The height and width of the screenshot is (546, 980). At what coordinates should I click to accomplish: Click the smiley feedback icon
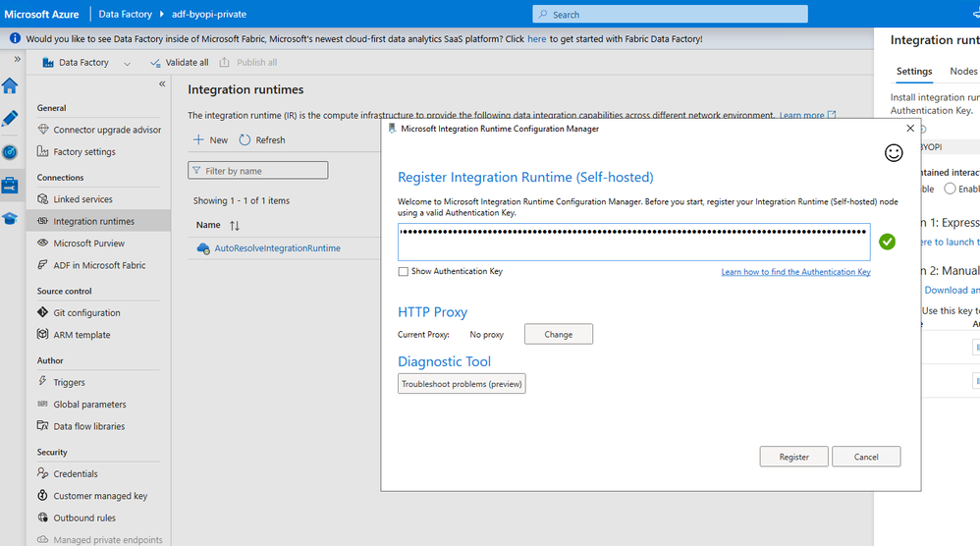(x=894, y=152)
